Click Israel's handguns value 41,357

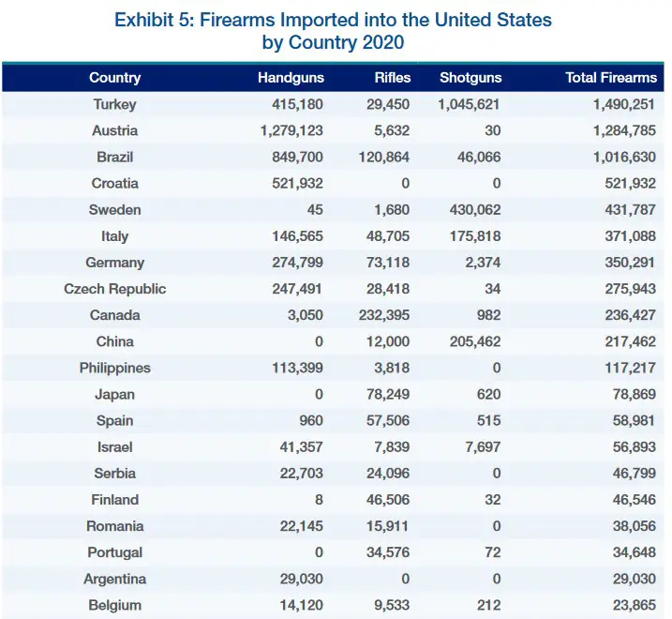pos(301,447)
